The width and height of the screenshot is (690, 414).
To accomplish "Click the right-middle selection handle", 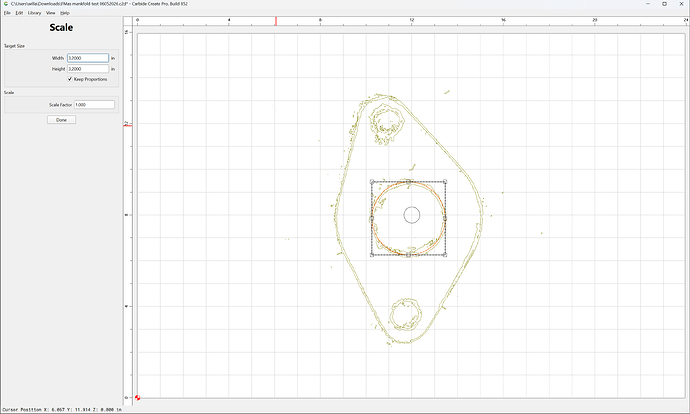I will 445,218.
